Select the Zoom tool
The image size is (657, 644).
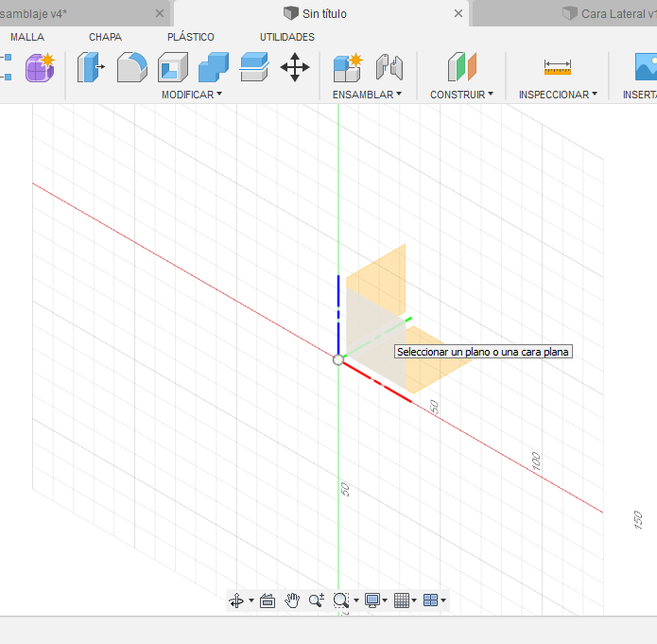click(x=317, y=600)
